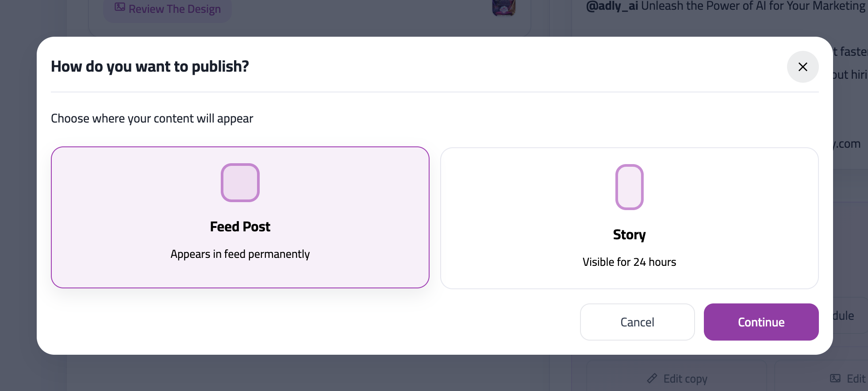Viewport: 868px width, 391px height.
Task: Select the Feed Post publishing option
Action: coord(240,217)
